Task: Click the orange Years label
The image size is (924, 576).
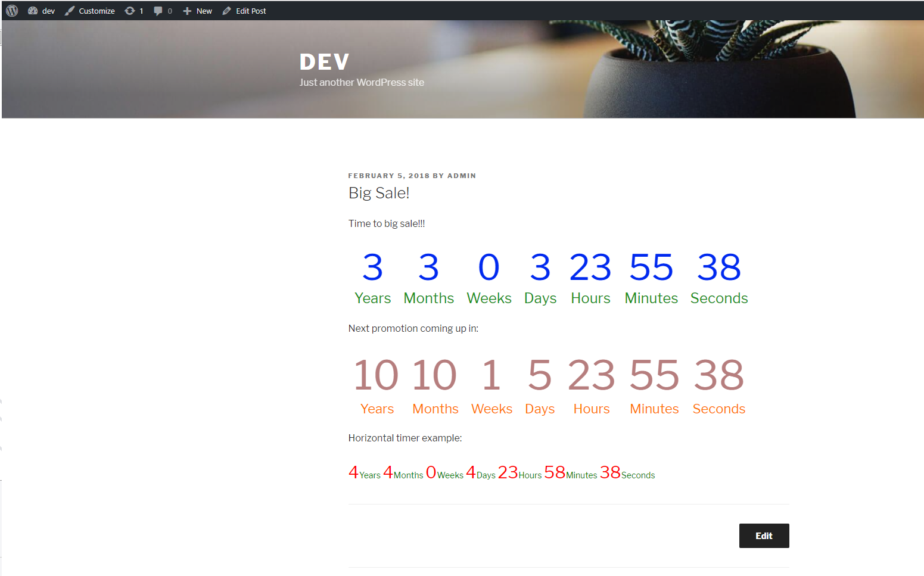Action: 377,409
